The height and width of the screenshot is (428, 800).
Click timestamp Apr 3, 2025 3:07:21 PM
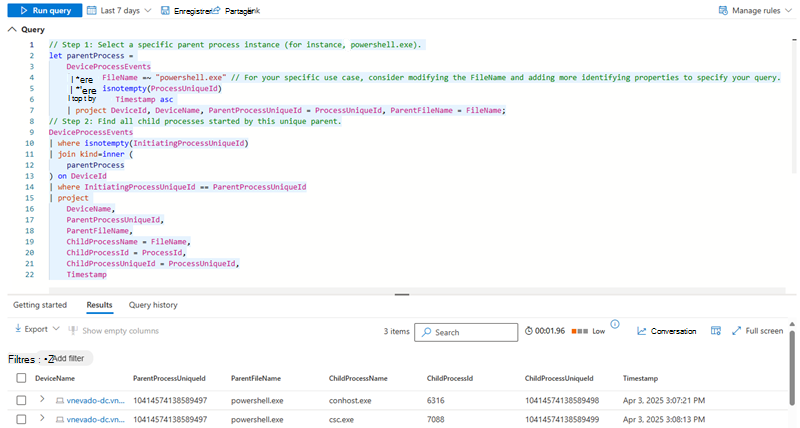click(664, 400)
